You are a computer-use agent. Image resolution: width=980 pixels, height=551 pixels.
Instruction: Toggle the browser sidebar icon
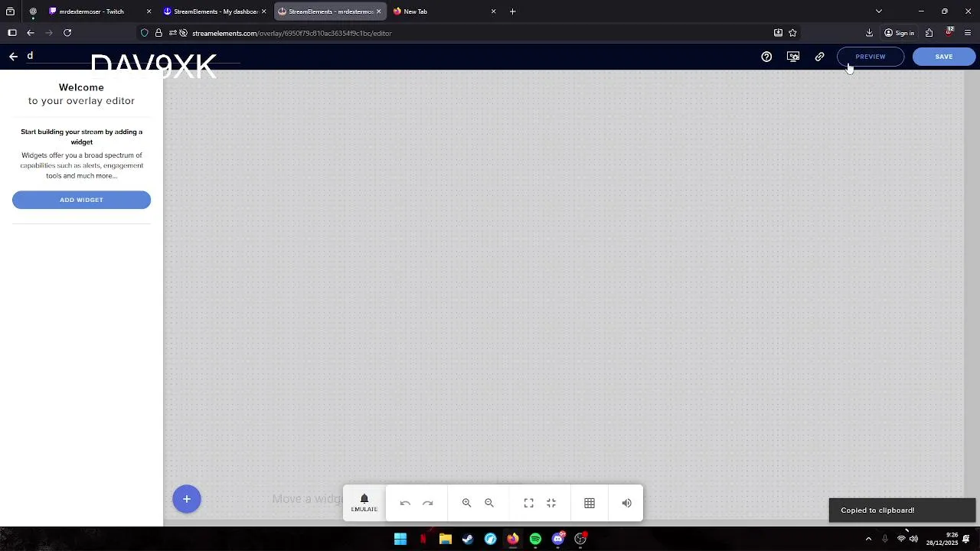click(x=12, y=33)
